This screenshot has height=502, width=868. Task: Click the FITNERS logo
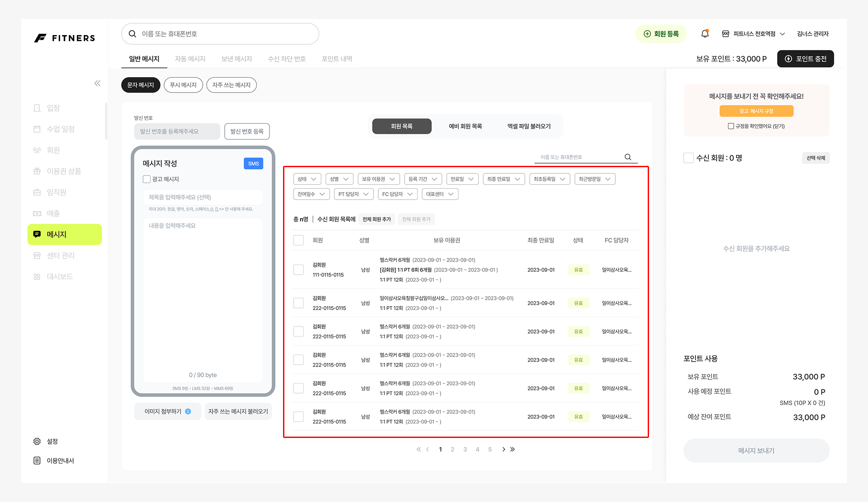(65, 38)
